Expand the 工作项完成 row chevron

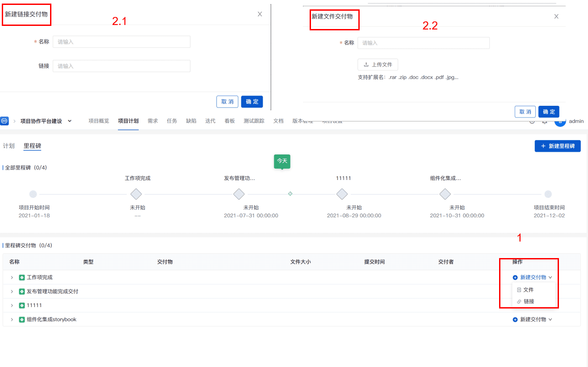pos(12,278)
